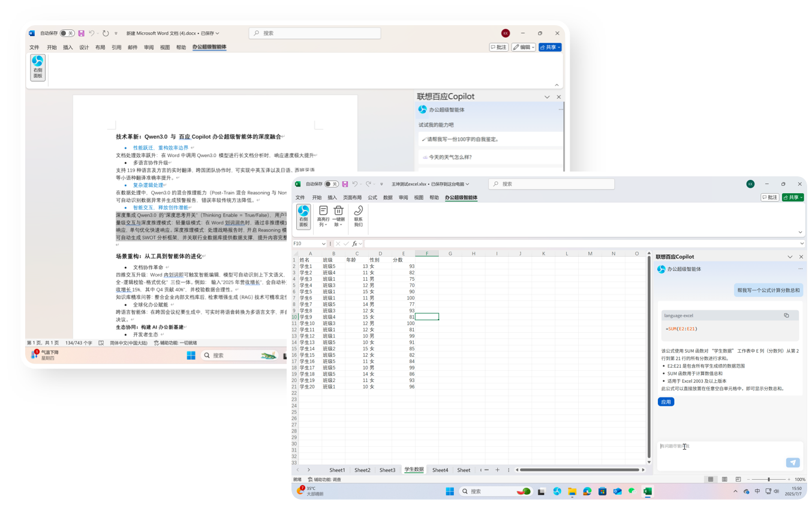
Task: Click the Excel horizontal scrollbar
Action: [x=579, y=470]
